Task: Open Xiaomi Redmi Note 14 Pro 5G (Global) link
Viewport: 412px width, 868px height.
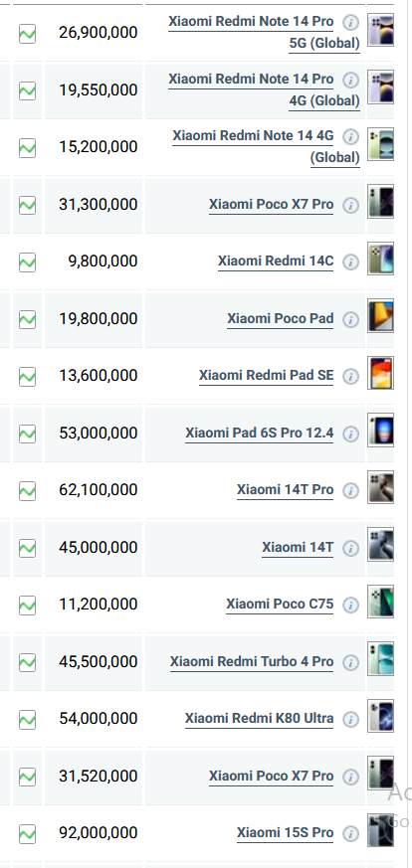Action: [x=264, y=32]
